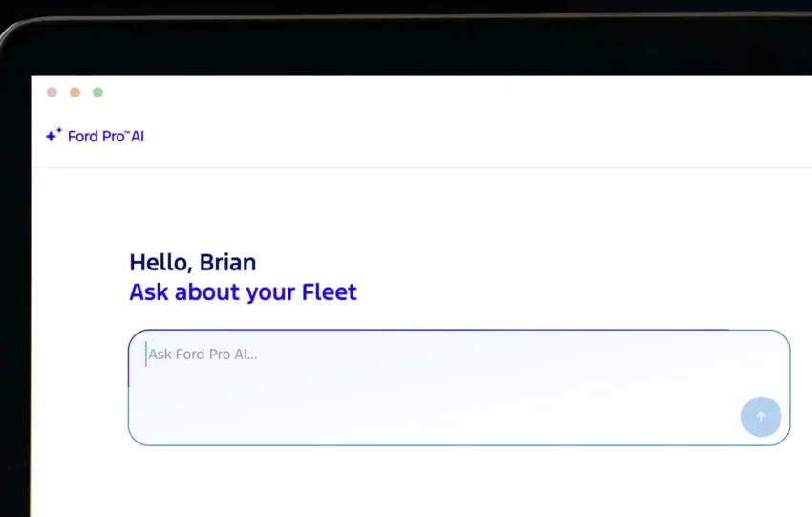This screenshot has width=812, height=517.
Task: Select the 'Hello, Brian' greeting text
Action: coord(192,262)
